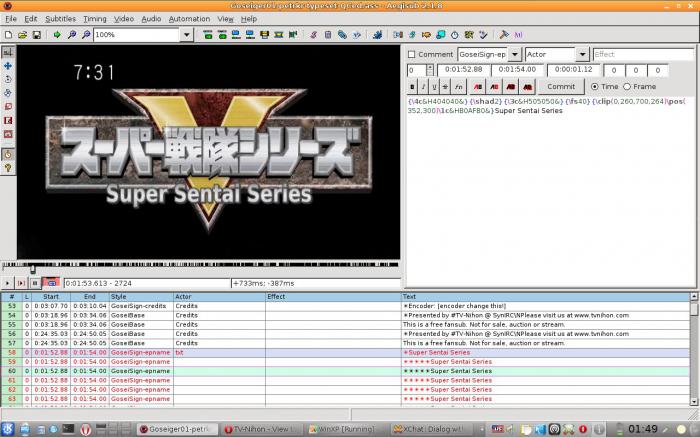Click end time field 0:01:54.00
700x437 pixels.
click(x=517, y=70)
